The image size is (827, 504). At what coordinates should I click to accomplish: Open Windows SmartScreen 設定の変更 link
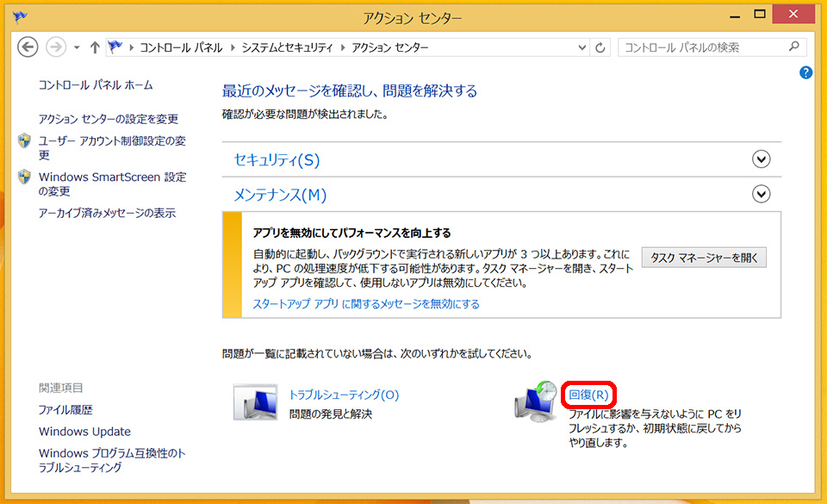coord(112,184)
